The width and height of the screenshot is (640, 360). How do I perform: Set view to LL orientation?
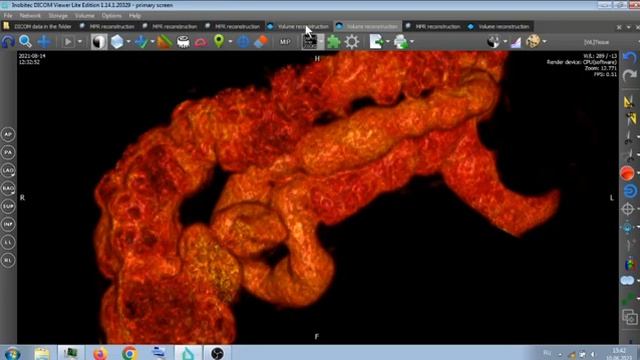(8, 242)
